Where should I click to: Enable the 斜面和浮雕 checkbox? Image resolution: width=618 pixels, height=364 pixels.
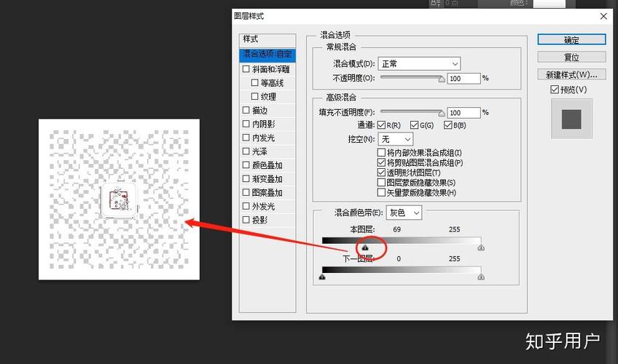coord(246,69)
